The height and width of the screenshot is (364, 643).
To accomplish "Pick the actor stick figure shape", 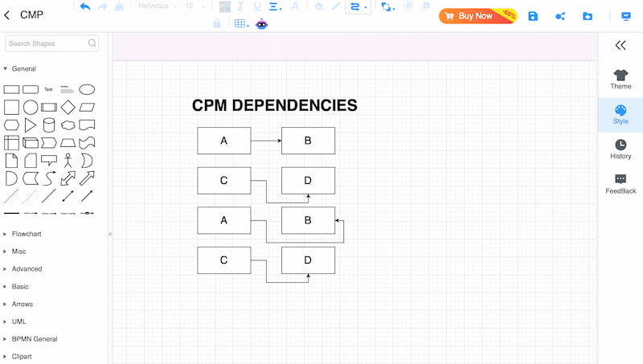I will (x=68, y=161).
